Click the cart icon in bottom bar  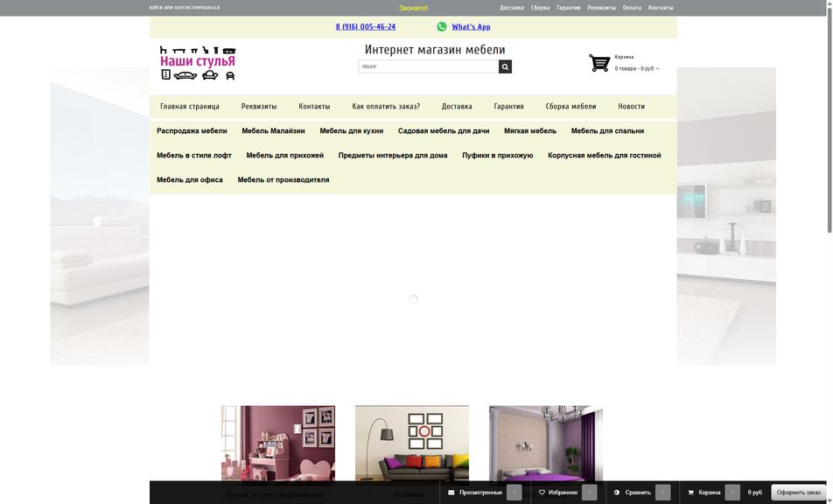coord(690,493)
